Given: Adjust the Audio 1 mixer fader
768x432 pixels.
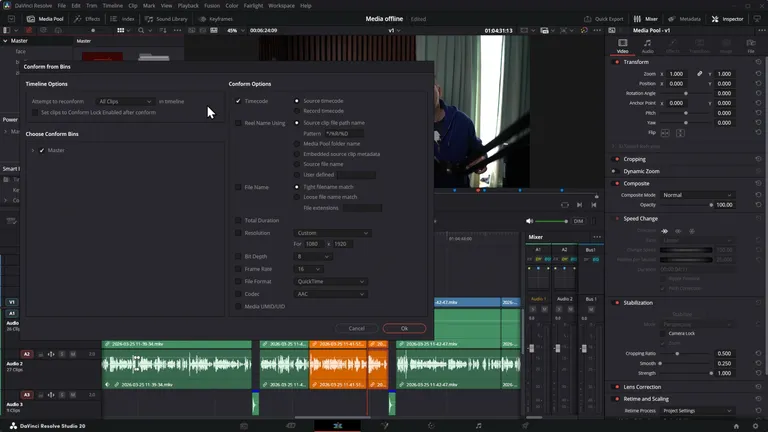Looking at the screenshot, I should coord(531,348).
